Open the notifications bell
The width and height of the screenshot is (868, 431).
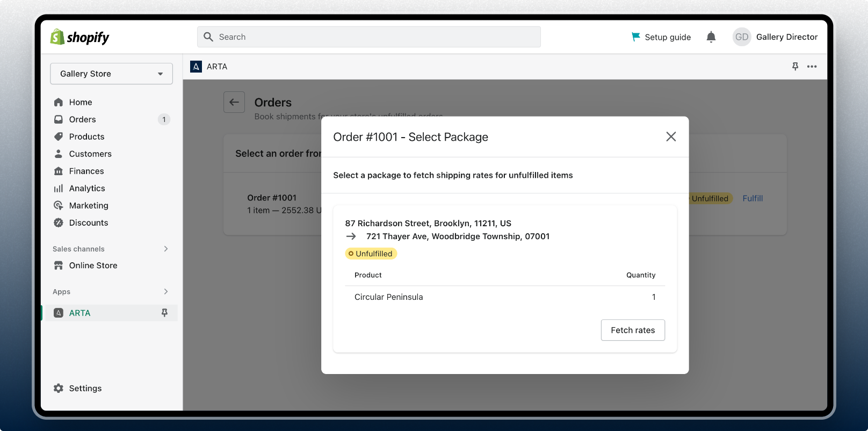pos(711,37)
